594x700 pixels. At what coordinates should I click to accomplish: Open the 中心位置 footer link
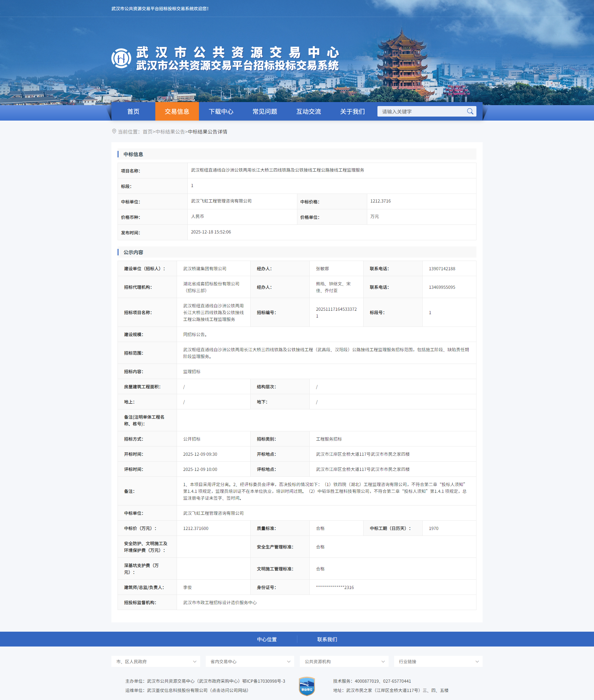(x=267, y=639)
